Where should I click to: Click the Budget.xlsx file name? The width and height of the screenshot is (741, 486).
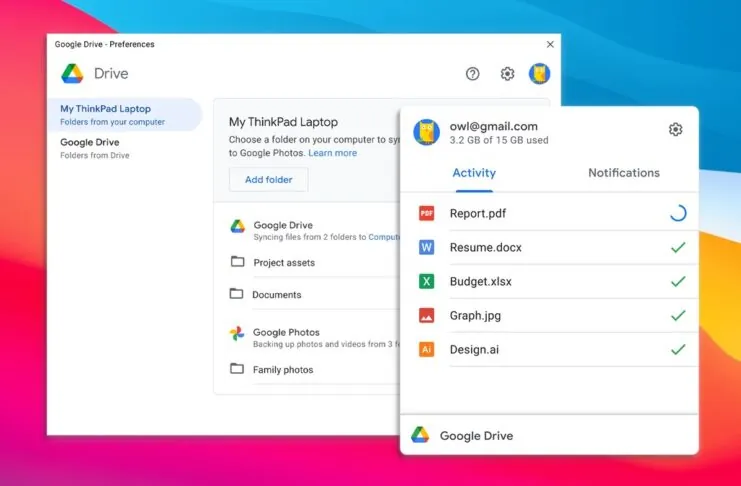[x=481, y=282]
